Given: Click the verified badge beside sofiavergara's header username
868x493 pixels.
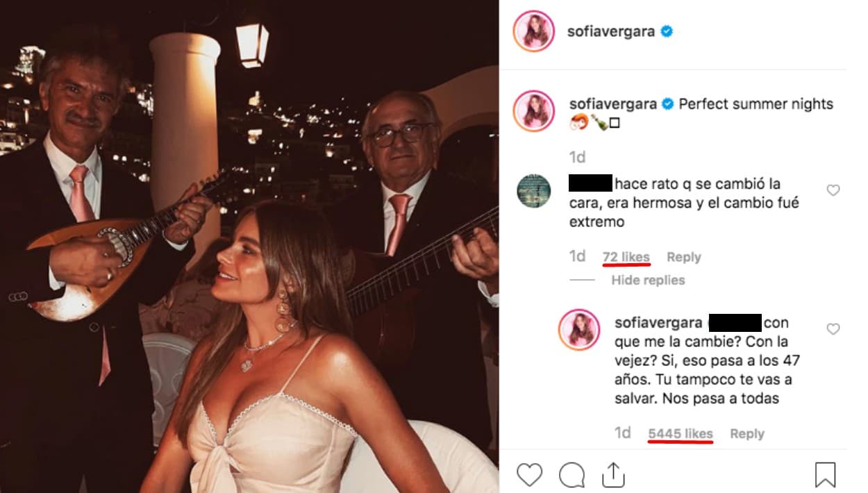Looking at the screenshot, I should pos(667,30).
